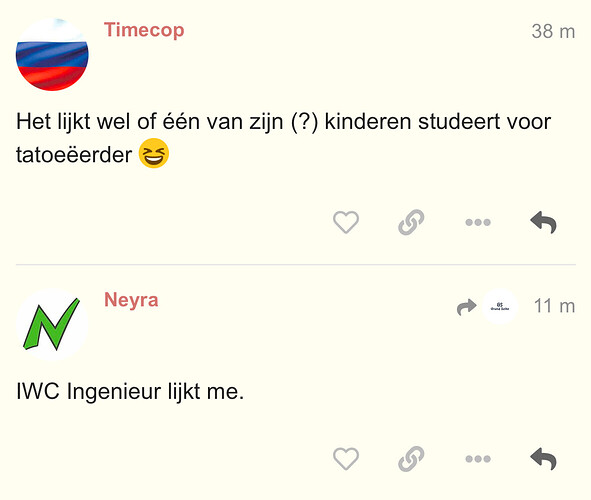Click the divider line between the posts
The width and height of the screenshot is (591, 500).
[296, 265]
